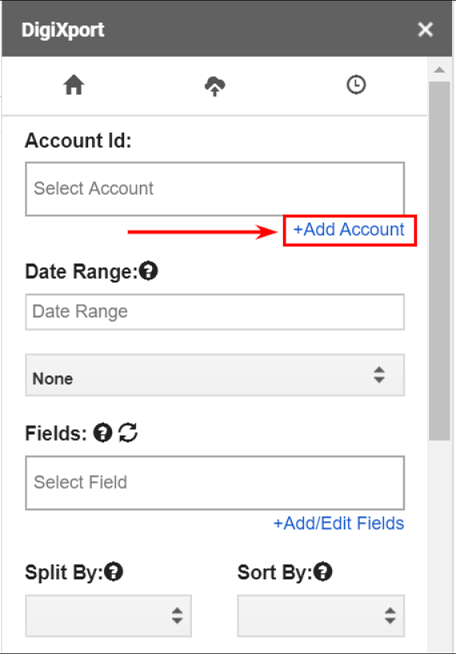
Task: Open the Sort By dropdown
Action: tap(321, 616)
